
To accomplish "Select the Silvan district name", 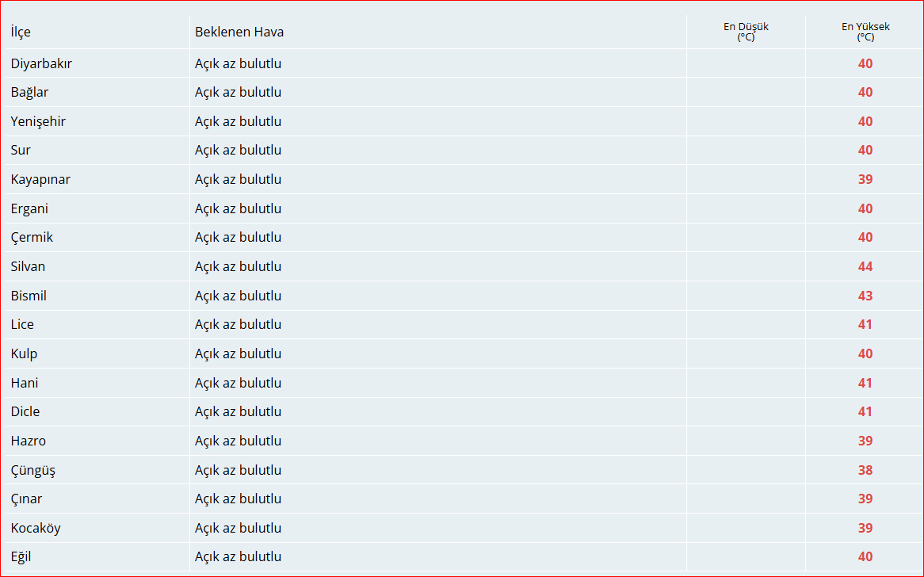I will pyautogui.click(x=28, y=266).
